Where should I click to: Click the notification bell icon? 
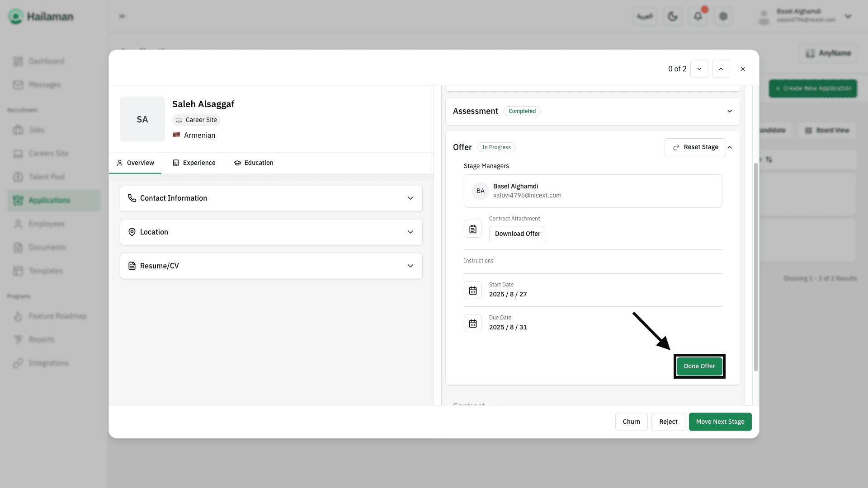tap(698, 16)
